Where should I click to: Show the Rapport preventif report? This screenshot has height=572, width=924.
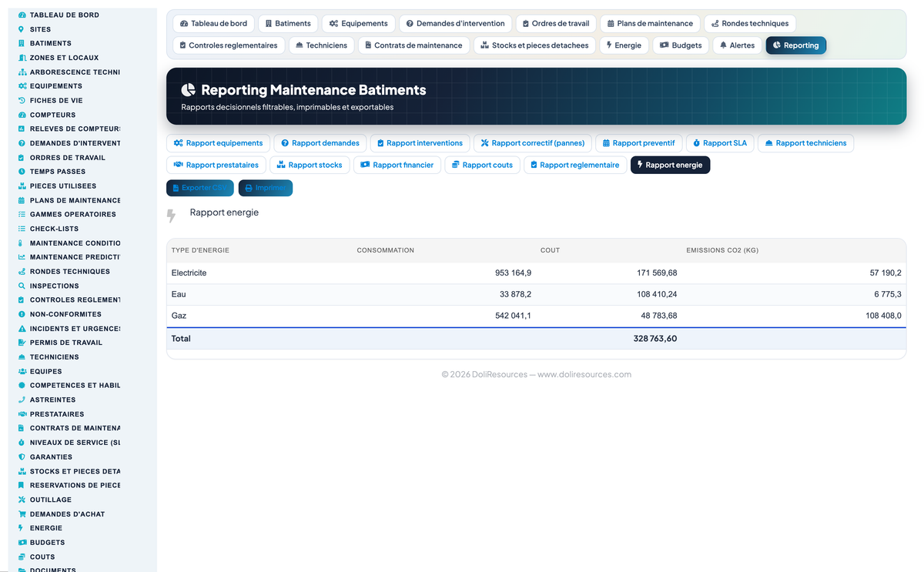pos(639,143)
